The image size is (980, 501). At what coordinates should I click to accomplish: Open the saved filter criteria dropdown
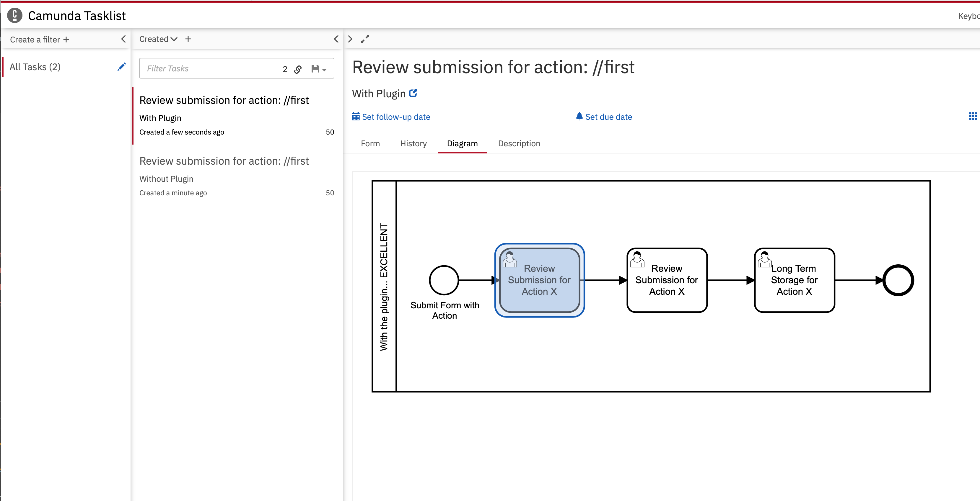pyautogui.click(x=319, y=69)
